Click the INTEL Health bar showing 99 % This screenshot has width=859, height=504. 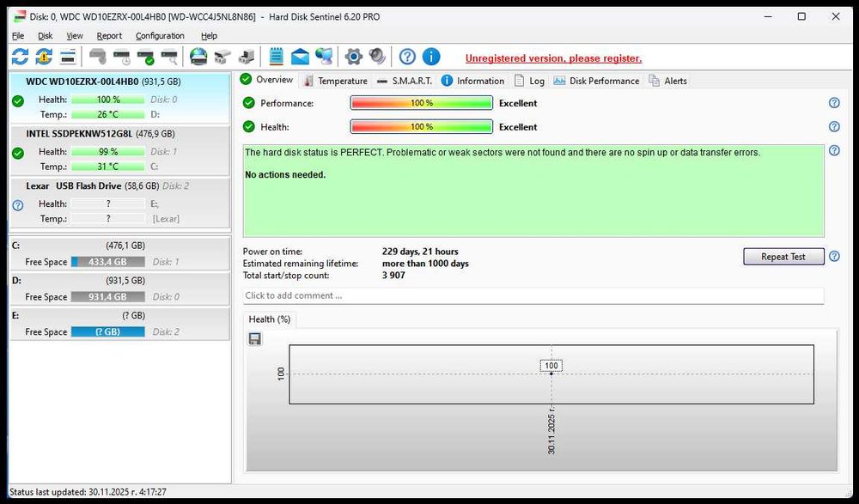[108, 152]
